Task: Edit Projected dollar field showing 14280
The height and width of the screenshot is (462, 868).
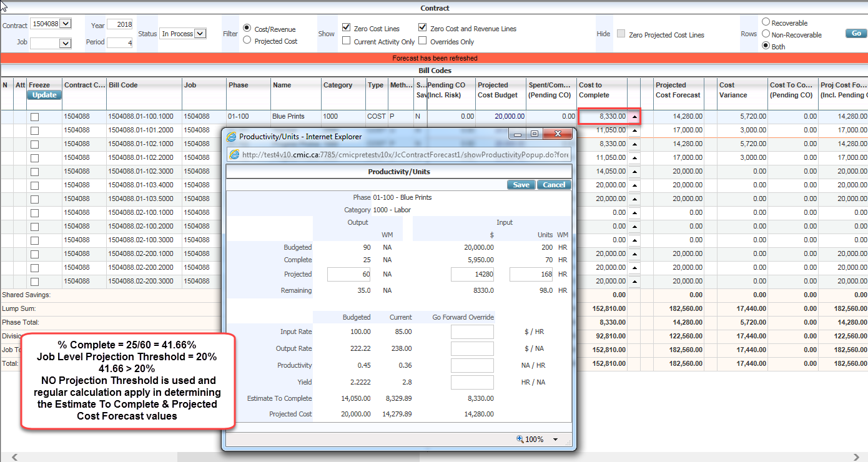Action: pyautogui.click(x=473, y=274)
